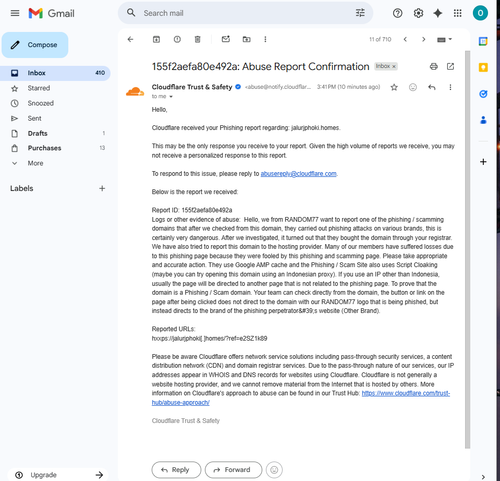Screen dimensions: 500x481
Task: Go to the newer email arrow
Action: (405, 39)
